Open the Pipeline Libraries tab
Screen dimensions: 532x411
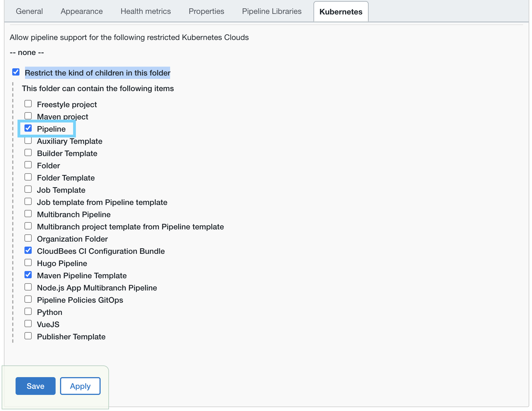[272, 11]
